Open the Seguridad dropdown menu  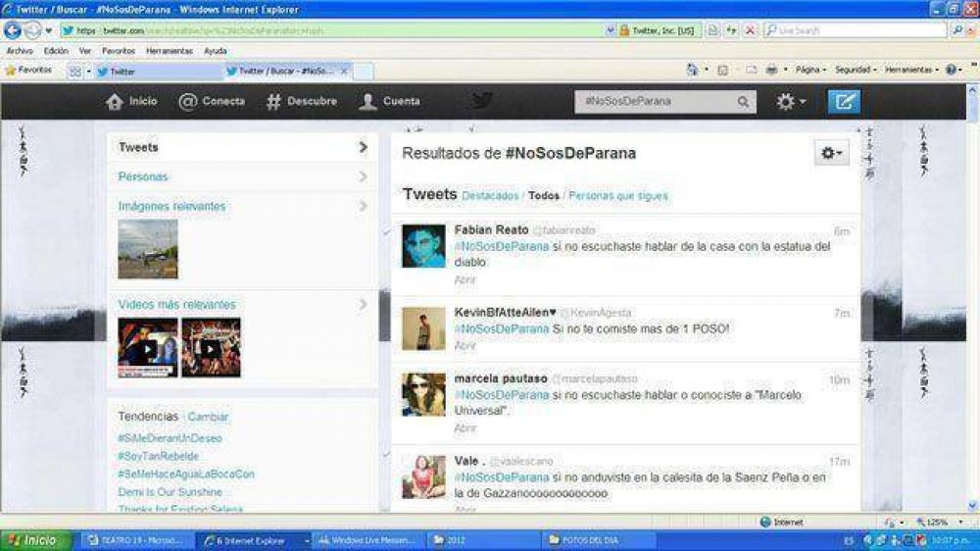856,70
